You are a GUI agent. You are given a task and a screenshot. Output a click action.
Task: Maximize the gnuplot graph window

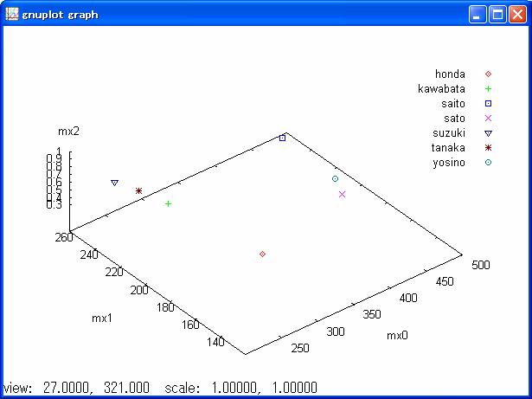click(497, 14)
